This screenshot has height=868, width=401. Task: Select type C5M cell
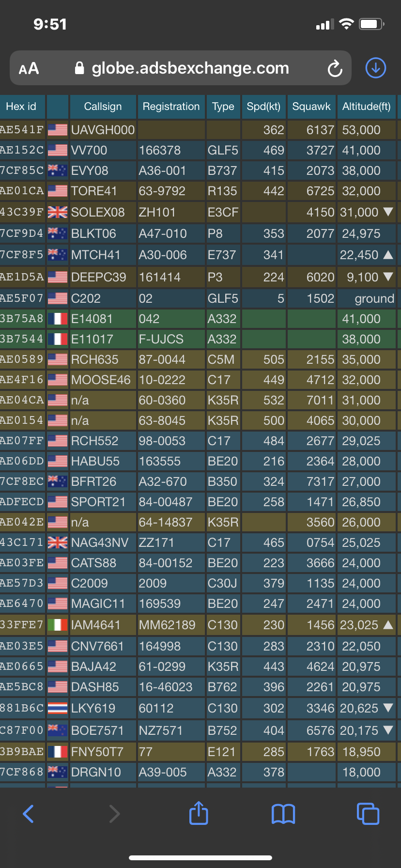click(x=223, y=359)
